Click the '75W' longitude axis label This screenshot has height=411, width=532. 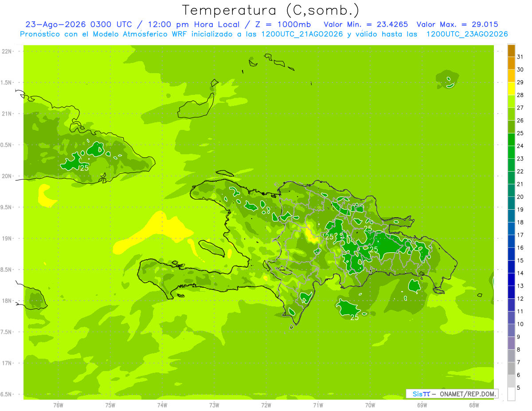pos(110,405)
